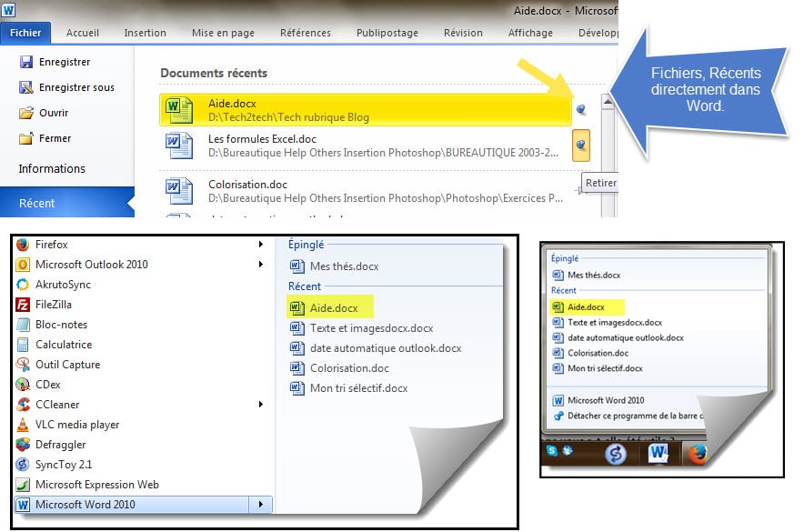The height and width of the screenshot is (532, 804).
Task: Open the Fichier tab
Action: pyautogui.click(x=25, y=33)
